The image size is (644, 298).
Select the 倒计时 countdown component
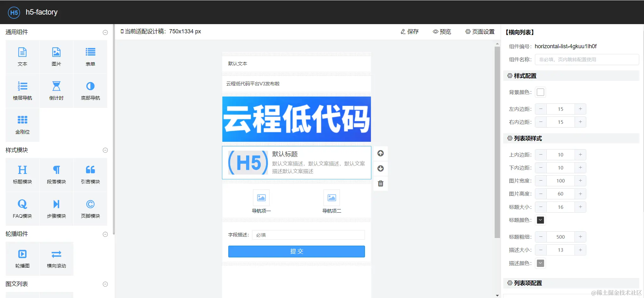click(56, 87)
